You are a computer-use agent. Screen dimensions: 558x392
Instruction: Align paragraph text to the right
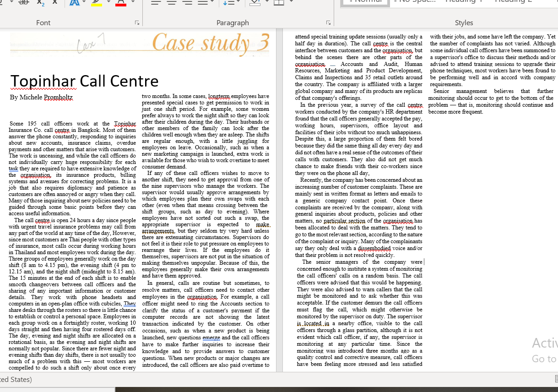[187, 2]
